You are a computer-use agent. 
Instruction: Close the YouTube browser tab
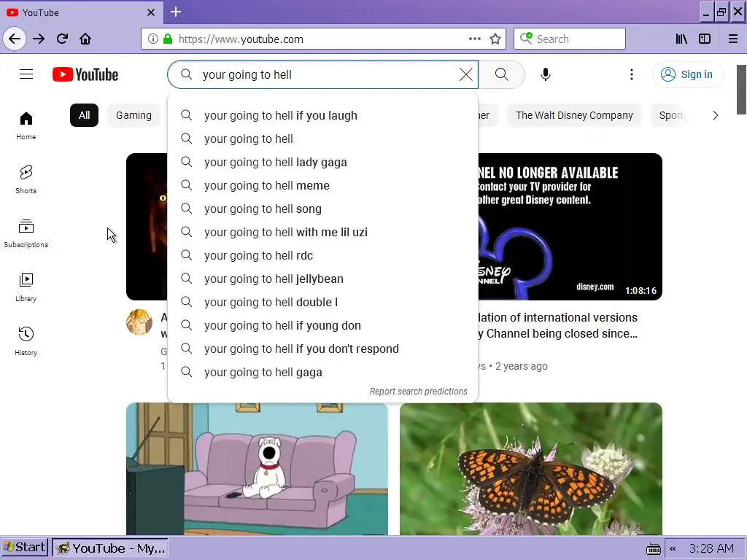coord(151,12)
